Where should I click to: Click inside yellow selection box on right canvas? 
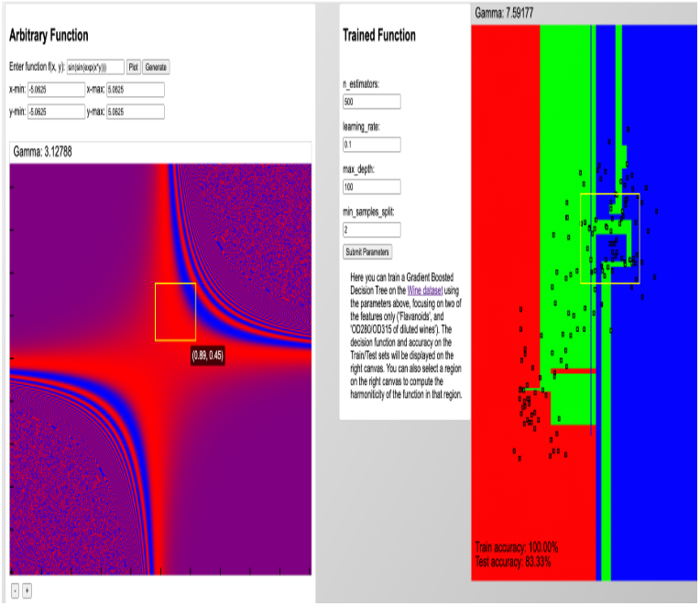pyautogui.click(x=610, y=238)
